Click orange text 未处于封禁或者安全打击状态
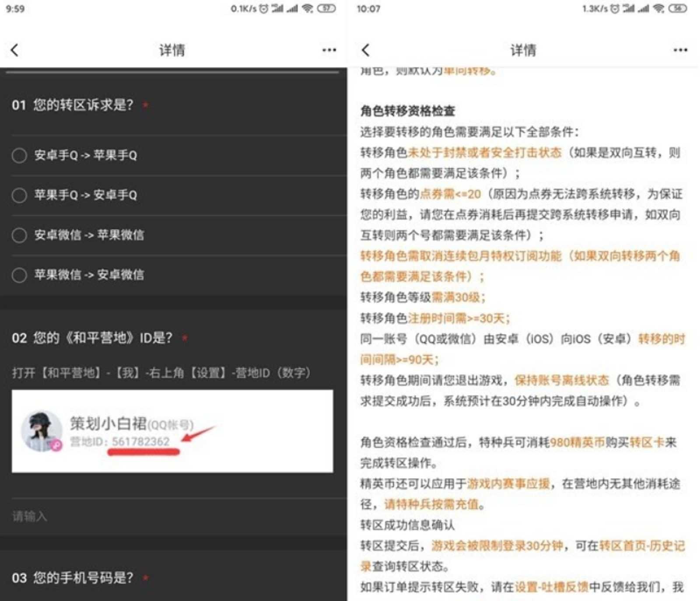Viewport: 700px width, 601px height. click(x=485, y=153)
